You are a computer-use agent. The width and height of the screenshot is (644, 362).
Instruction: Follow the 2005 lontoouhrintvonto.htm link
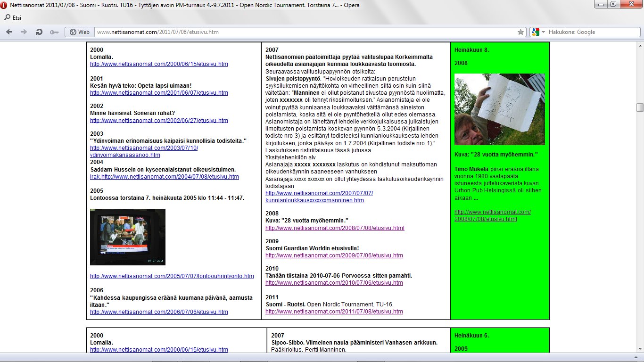[172, 276]
